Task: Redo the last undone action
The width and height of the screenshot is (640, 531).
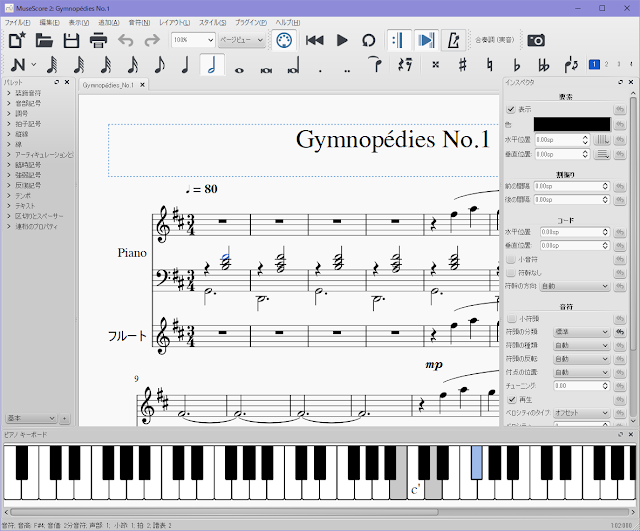Action: [152, 40]
